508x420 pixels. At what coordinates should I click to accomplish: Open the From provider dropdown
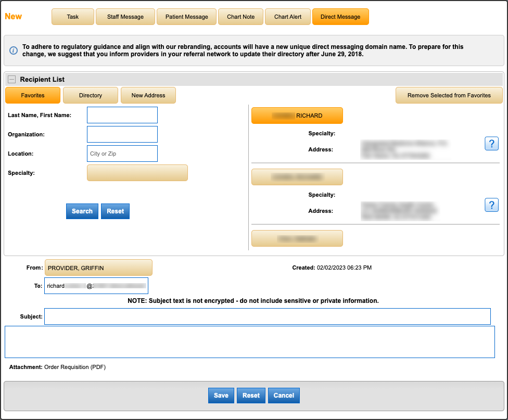tap(98, 268)
